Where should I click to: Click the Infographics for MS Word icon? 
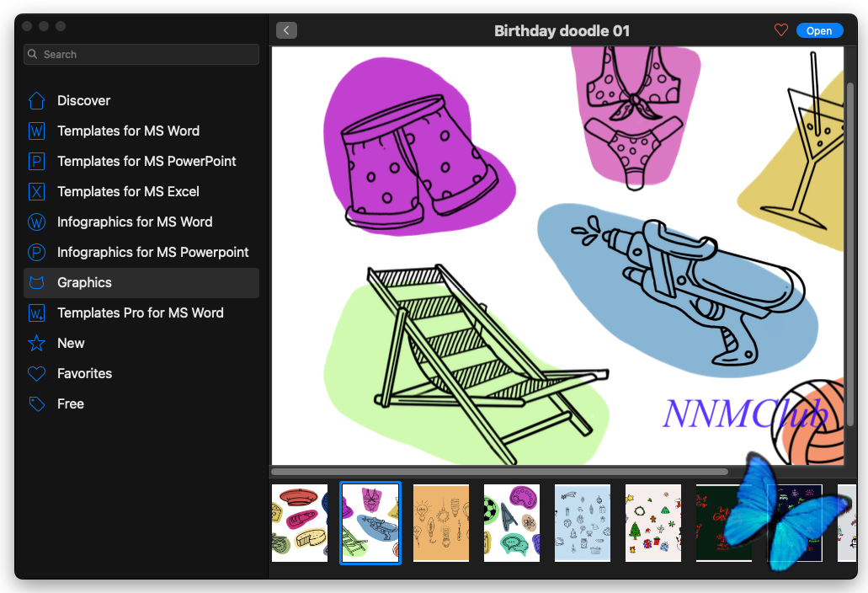pos(36,222)
